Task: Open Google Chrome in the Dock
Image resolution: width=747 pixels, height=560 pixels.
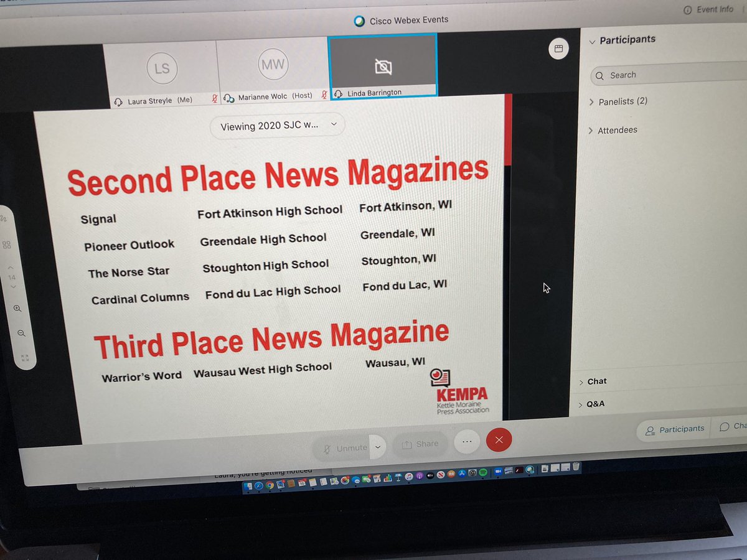Action: [270, 485]
